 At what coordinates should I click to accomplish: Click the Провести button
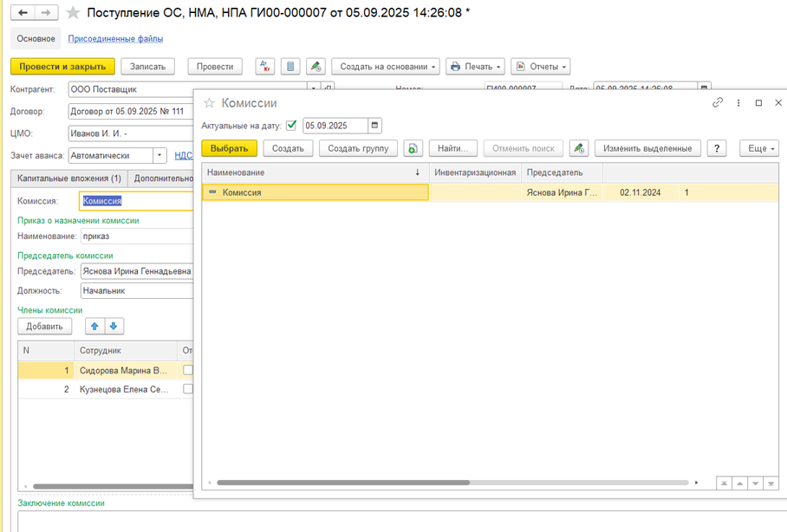coord(215,66)
